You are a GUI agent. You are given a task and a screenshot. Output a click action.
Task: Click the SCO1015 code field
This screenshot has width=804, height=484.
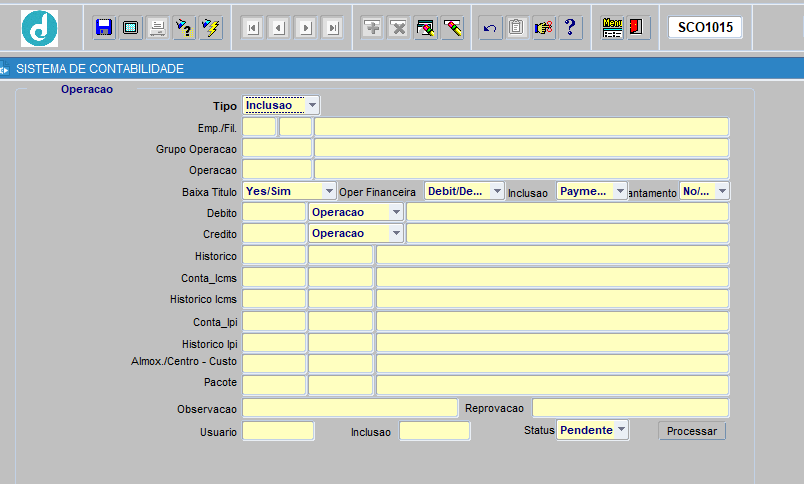coord(705,27)
